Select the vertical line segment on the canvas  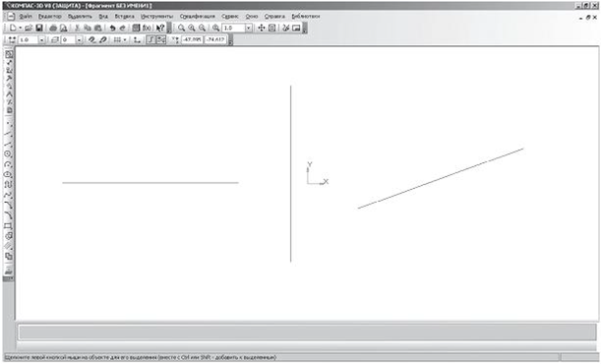(291, 173)
